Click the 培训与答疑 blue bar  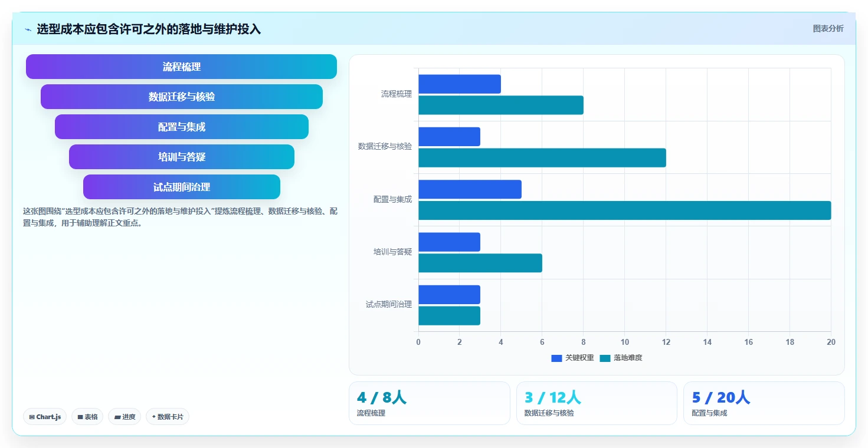(449, 242)
